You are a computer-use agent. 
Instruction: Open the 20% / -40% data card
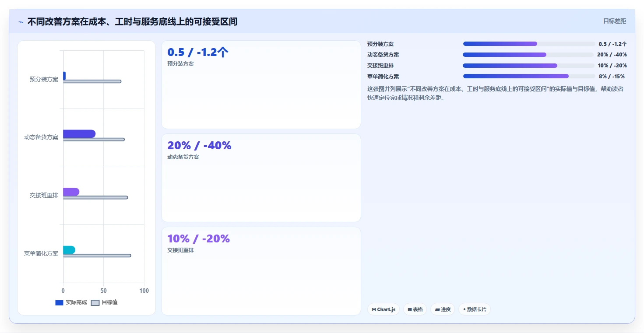pyautogui.click(x=261, y=178)
